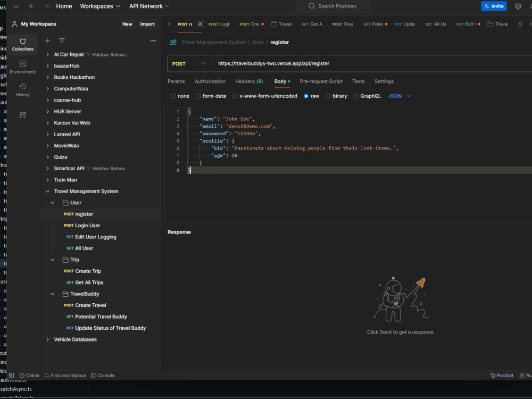Open the GET Potential Travel Buddy request
Screen dimensions: 532x399
click(x=97, y=317)
